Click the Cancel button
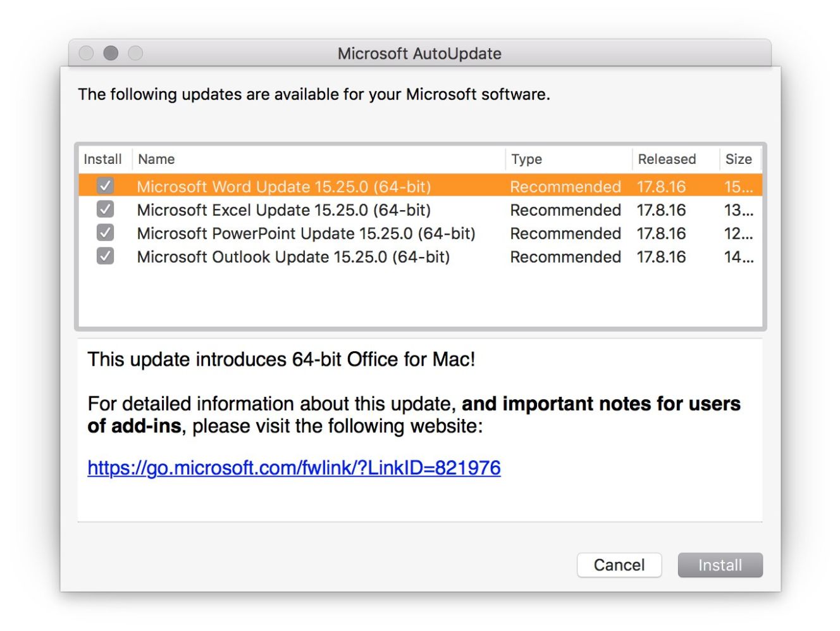This screenshot has height=631, width=840. [x=619, y=565]
